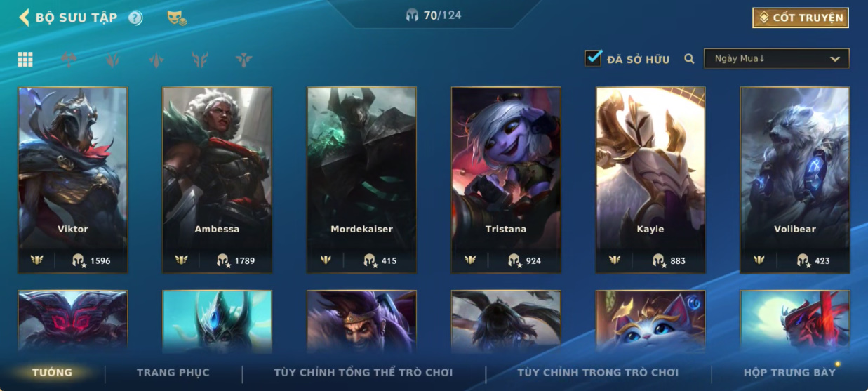
Task: Open the Tùy Chỉnh Trong Trò Chơi tab
Action: pos(598,373)
